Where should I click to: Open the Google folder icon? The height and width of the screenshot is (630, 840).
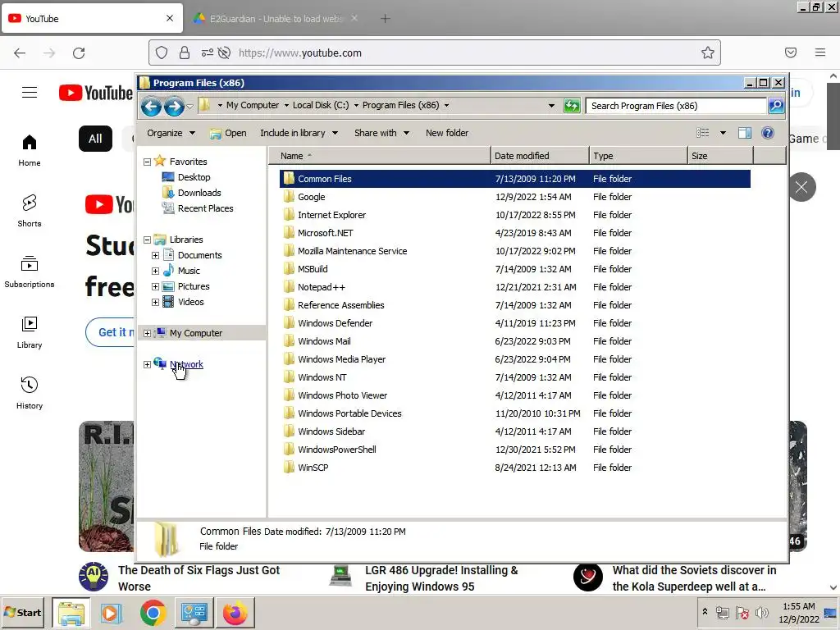[x=290, y=197]
